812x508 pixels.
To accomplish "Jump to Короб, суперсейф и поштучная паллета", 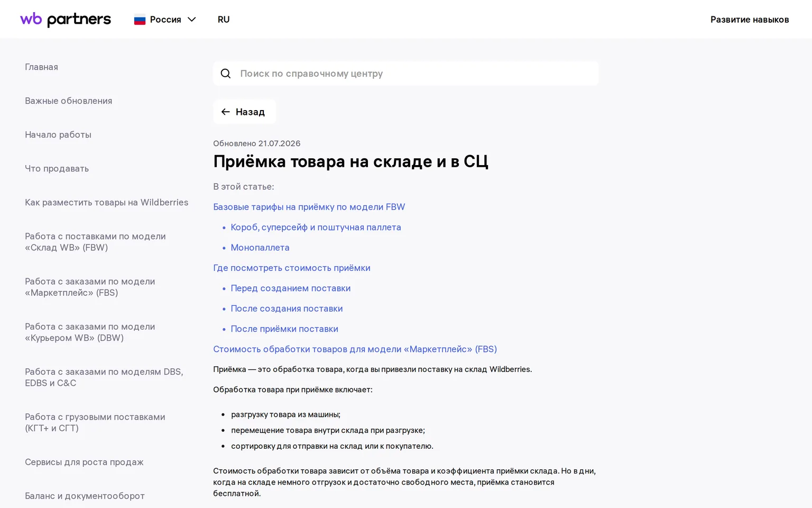I will point(316,227).
